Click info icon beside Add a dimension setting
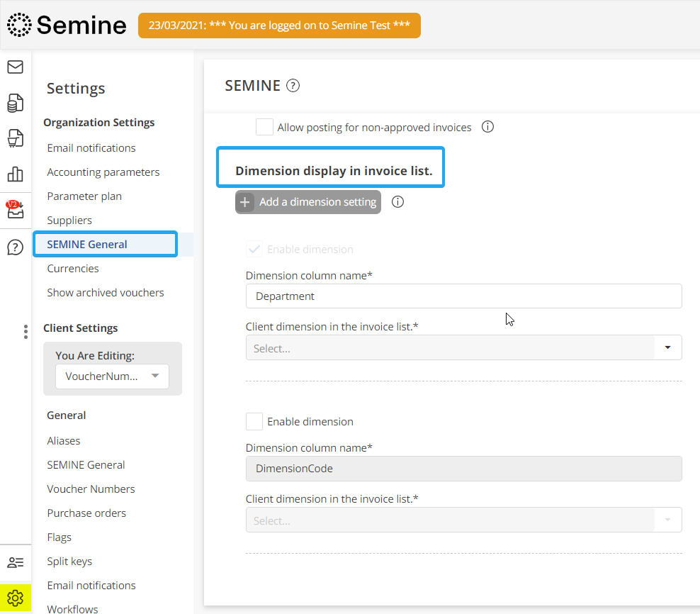Screen dimensions: 700x614 coord(398,202)
